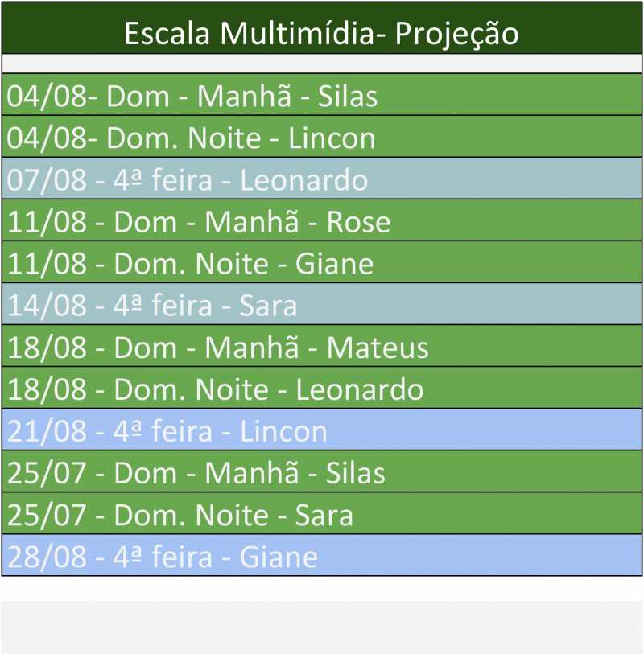The width and height of the screenshot is (644, 654).
Task: Click the date "14/08"
Action: click(x=47, y=306)
